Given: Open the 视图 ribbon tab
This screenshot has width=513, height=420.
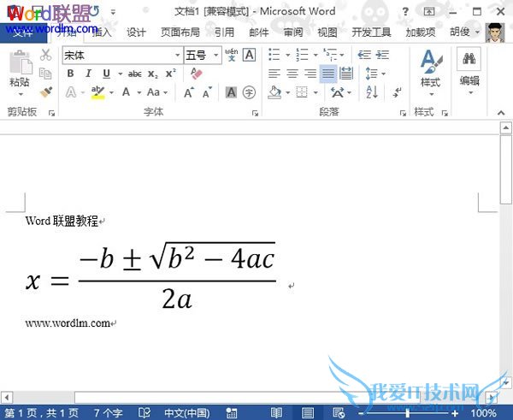Looking at the screenshot, I should (327, 33).
